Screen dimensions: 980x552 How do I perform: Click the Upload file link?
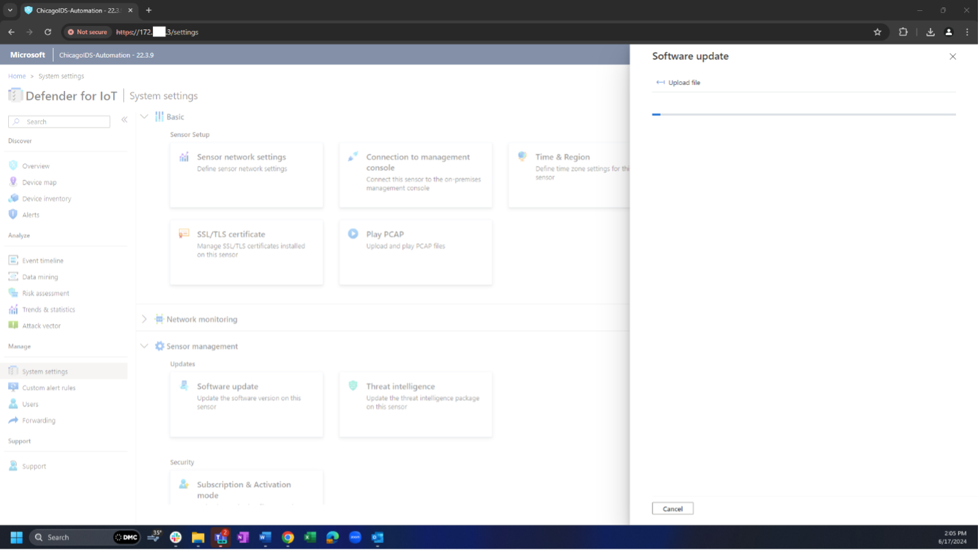pos(684,82)
